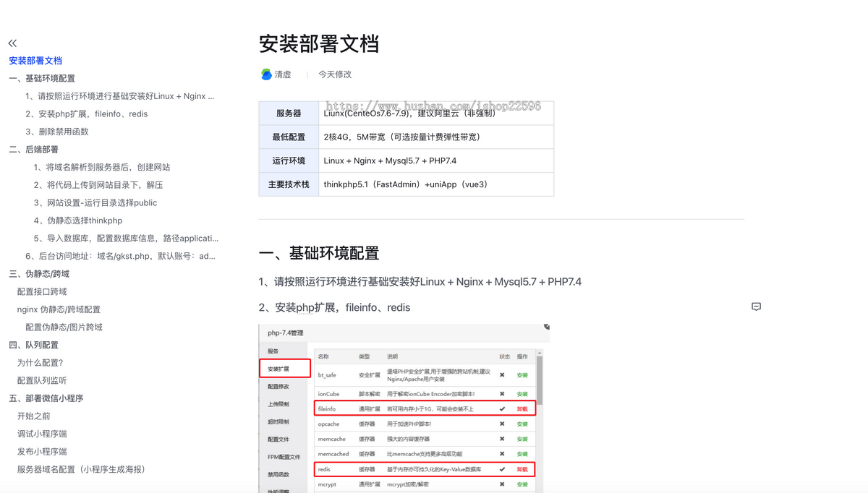Select 三、伪静态/跨域 in the outline
Screen dimensions: 868x493
[x=39, y=274]
